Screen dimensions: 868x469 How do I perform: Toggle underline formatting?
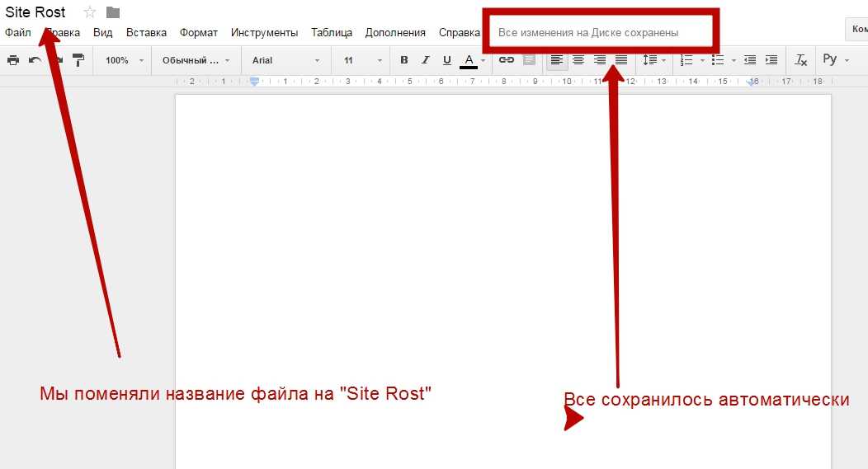447,60
